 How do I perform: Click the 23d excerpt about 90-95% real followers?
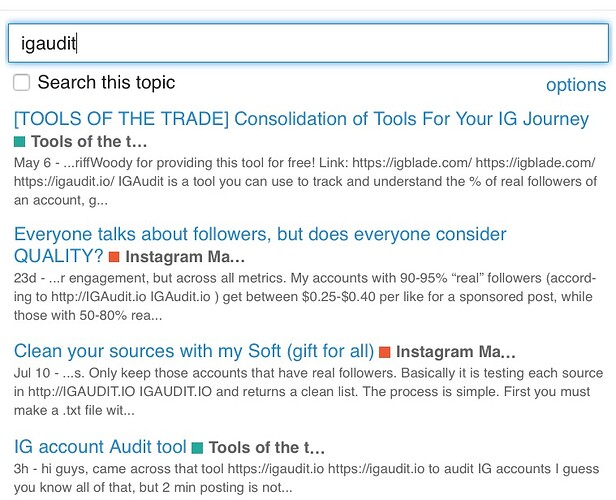(x=305, y=297)
